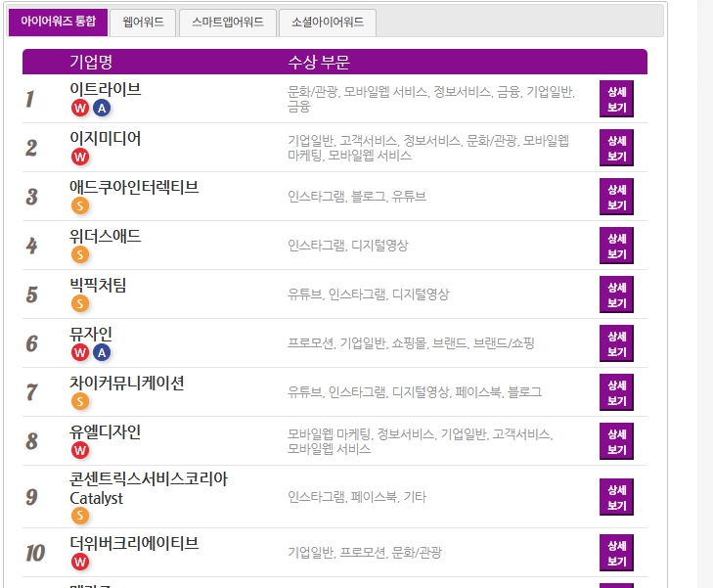The height and width of the screenshot is (588, 713).
Task: Click company name 빅픽처팀
Action: [98, 285]
